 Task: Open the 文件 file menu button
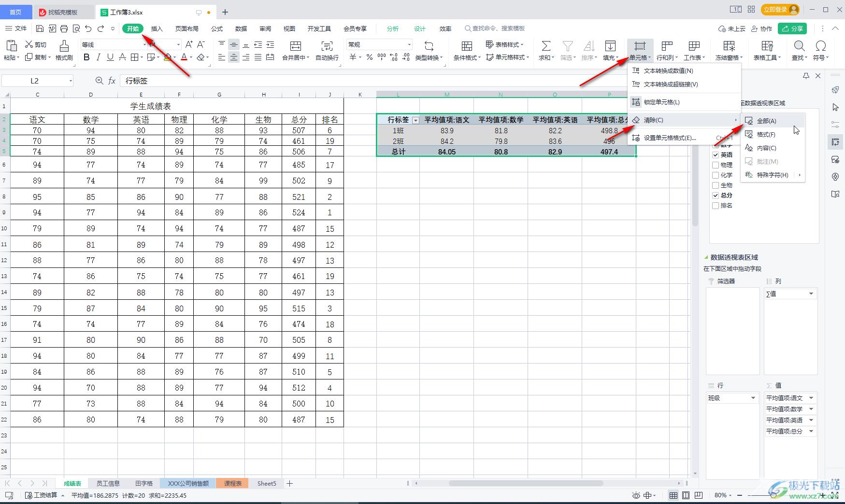click(16, 28)
